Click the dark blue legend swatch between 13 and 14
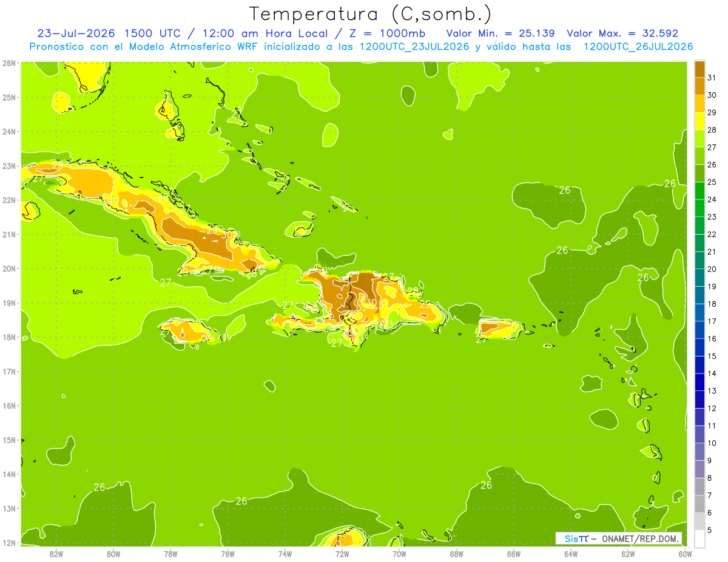 pyautogui.click(x=699, y=382)
